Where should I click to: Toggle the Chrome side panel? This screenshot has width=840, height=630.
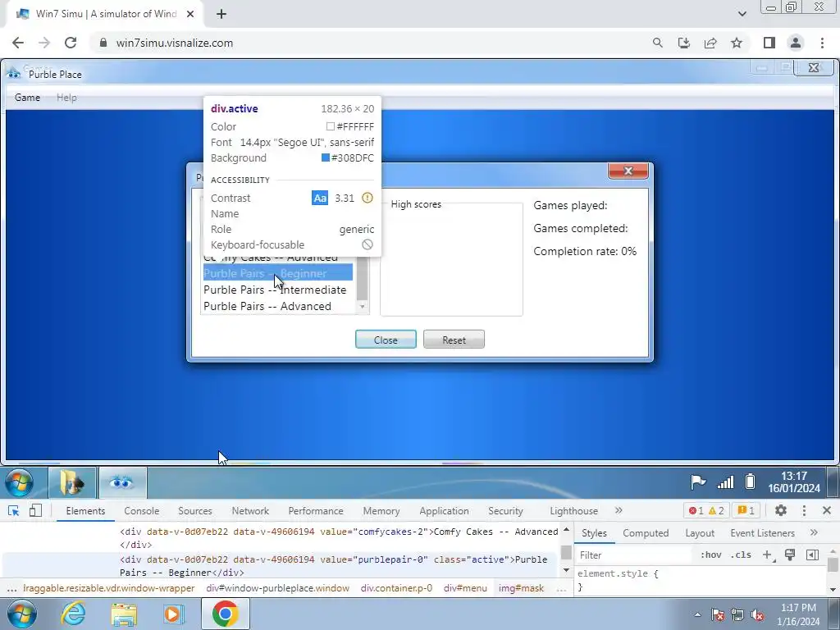click(769, 43)
